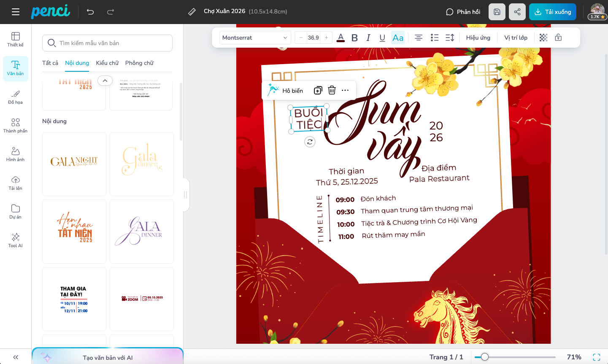Collapse the template section chevron
The width and height of the screenshot is (608, 364).
pyautogui.click(x=105, y=81)
